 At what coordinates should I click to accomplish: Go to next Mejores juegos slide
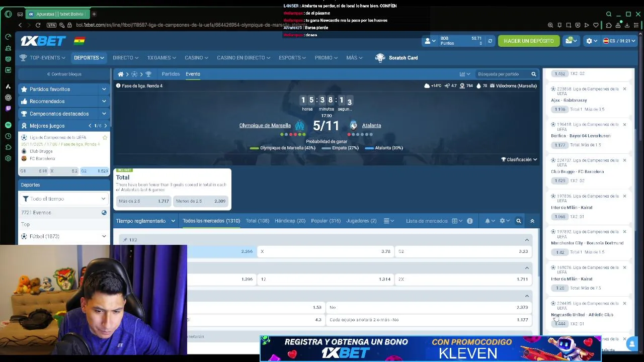(x=105, y=126)
